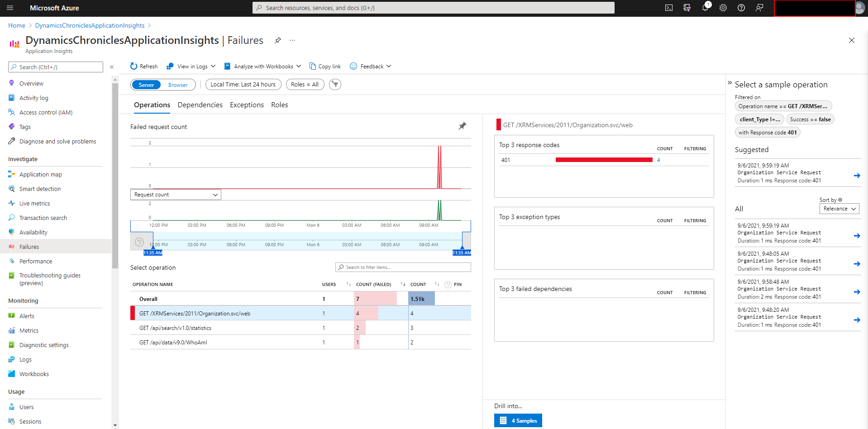Image resolution: width=868 pixels, height=429 pixels.
Task: Pin the Failures blade to dashboard
Action: tap(278, 40)
